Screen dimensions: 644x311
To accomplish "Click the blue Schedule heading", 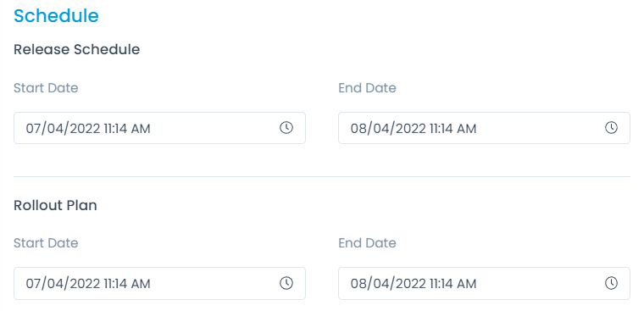I will (x=56, y=15).
